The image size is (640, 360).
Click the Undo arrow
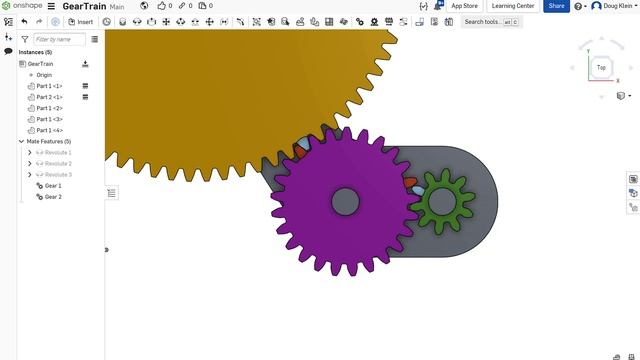click(24, 22)
